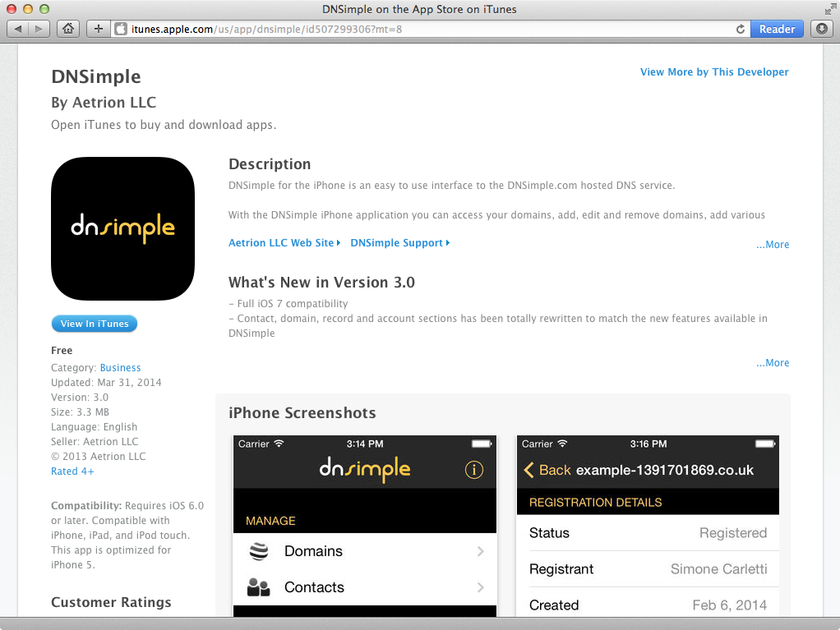
Task: Toggle full screen with the corner arrows icon
Action: [x=830, y=9]
